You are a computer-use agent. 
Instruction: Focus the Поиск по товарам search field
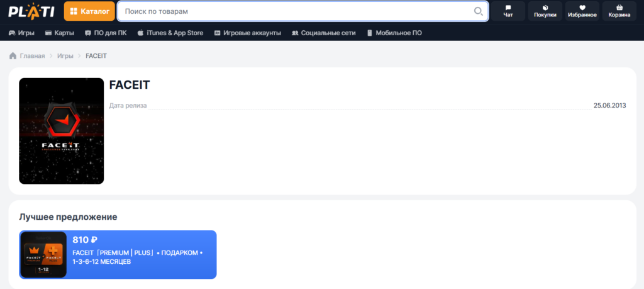pos(303,11)
